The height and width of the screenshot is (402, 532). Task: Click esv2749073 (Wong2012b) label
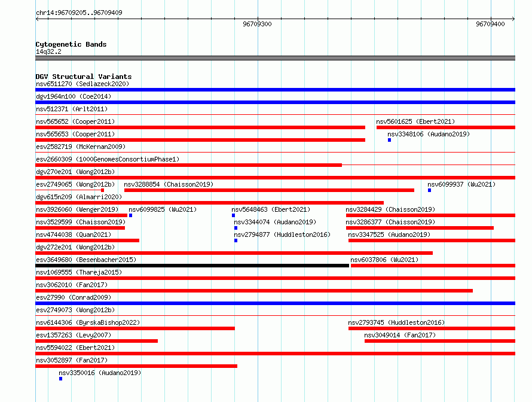click(75, 310)
